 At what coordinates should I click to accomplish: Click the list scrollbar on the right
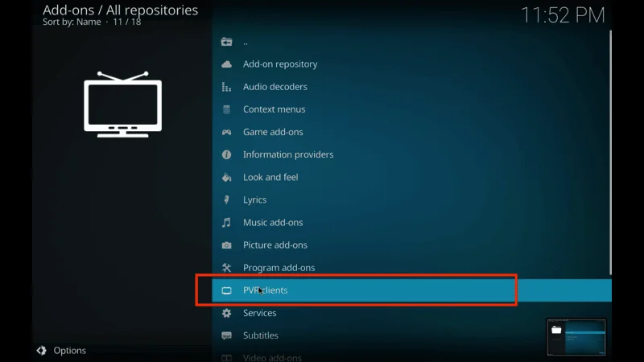click(610, 153)
